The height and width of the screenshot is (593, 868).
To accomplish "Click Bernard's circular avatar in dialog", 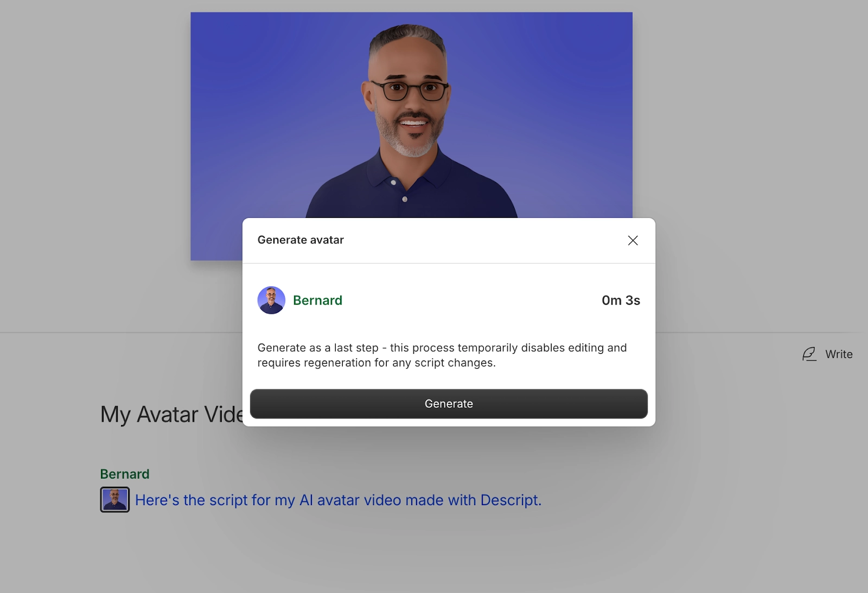I will (x=271, y=300).
